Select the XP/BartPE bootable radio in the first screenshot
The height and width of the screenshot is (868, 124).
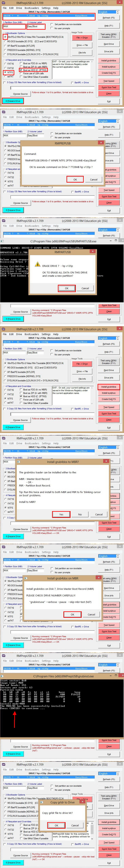point(5,46)
